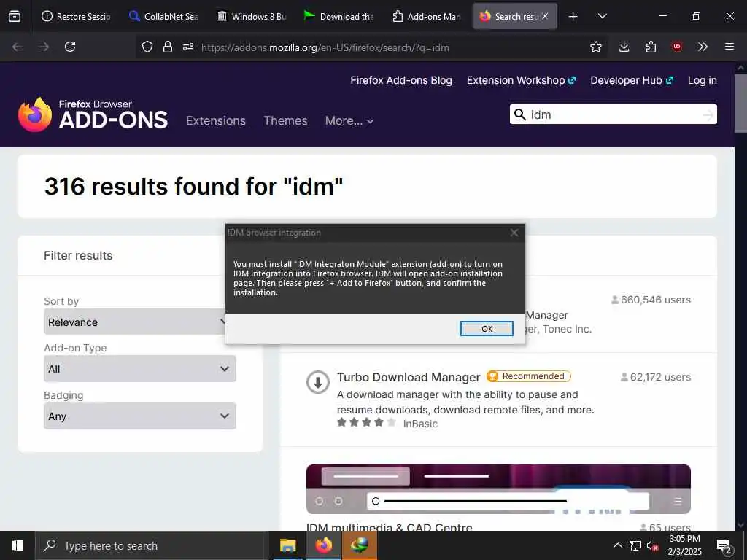Open notification center icon
This screenshot has height=560, width=747.
tap(724, 547)
